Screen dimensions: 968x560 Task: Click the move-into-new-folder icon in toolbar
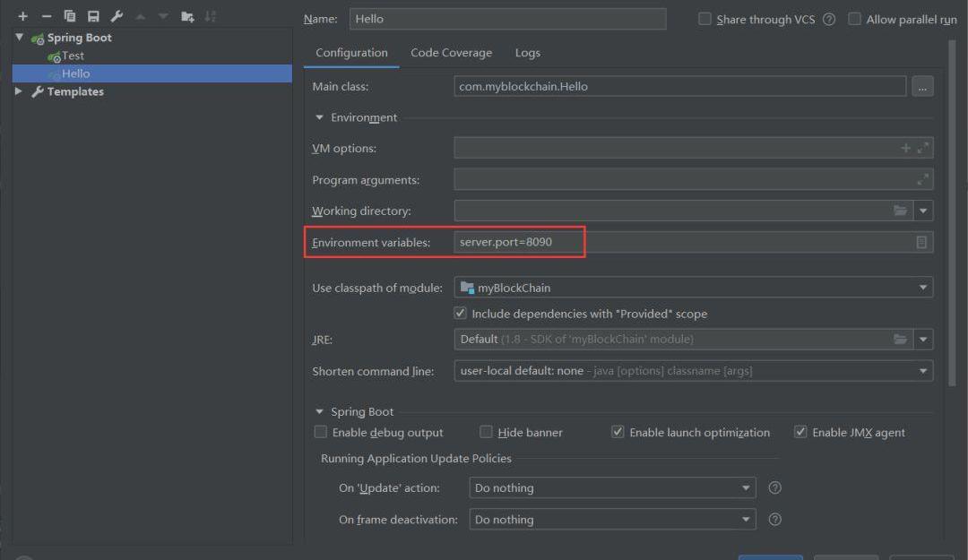click(187, 16)
